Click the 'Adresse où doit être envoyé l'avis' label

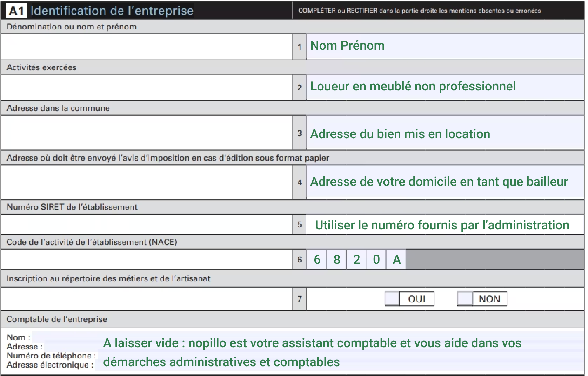[x=168, y=158]
